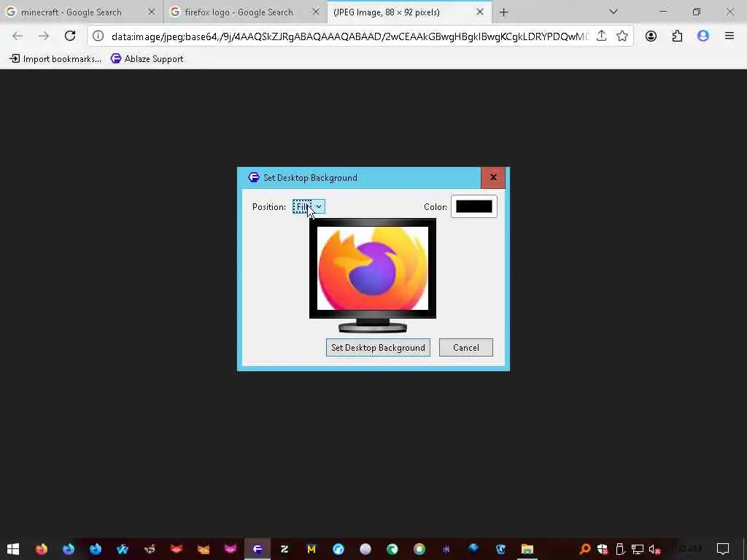Viewport: 747px width, 560px height.
Task: Click the active Floorp taskbar icon
Action: (x=258, y=549)
